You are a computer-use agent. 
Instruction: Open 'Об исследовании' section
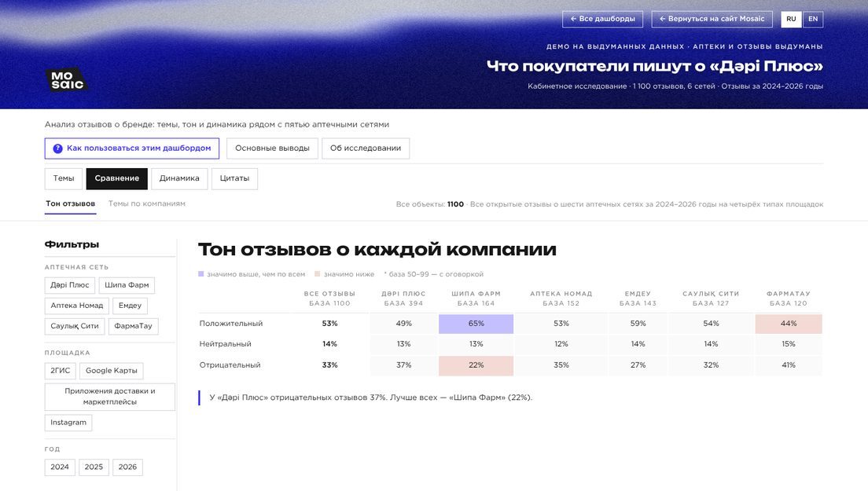click(366, 148)
